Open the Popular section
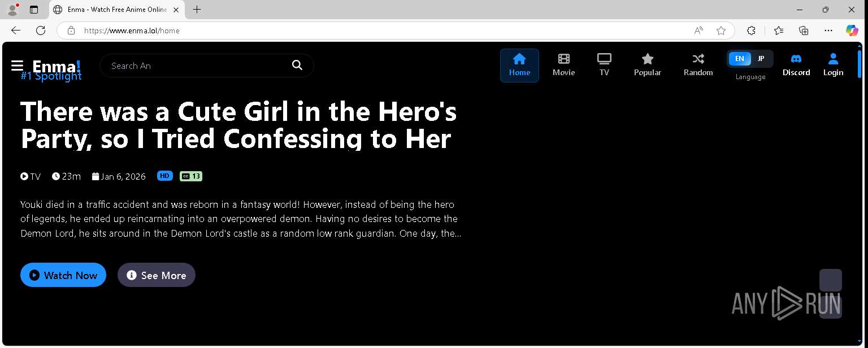The image size is (868, 348). tap(648, 66)
